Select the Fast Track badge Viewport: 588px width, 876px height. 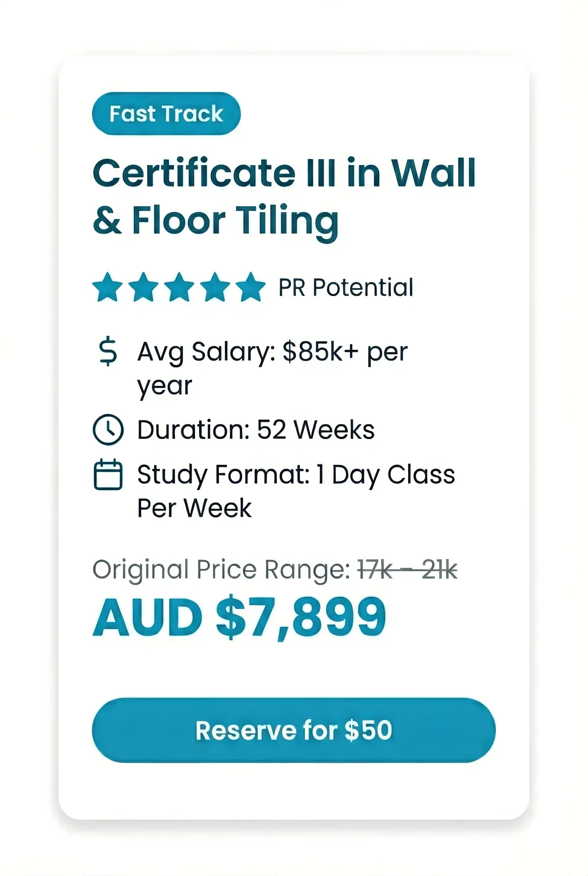tap(166, 114)
